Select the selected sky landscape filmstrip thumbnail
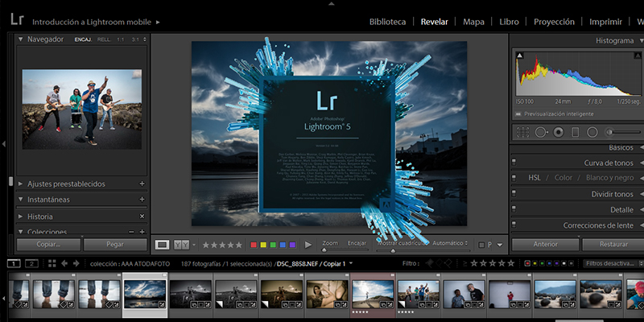Viewport: 644px width, 322px height. tap(145, 294)
